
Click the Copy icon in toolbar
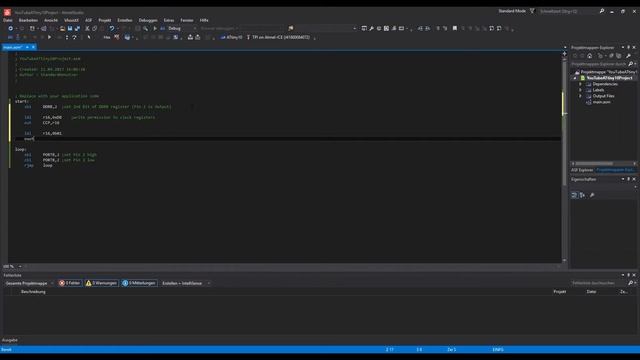[94, 29]
